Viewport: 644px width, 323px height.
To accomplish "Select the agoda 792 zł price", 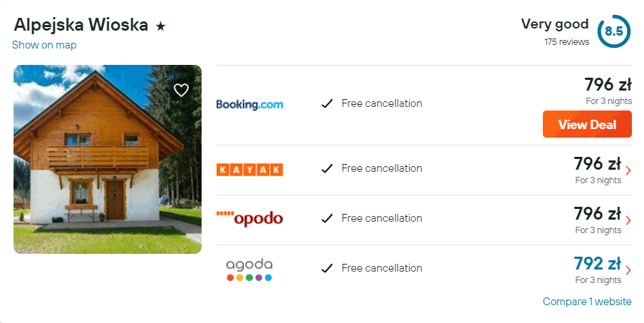I will pyautogui.click(x=597, y=263).
